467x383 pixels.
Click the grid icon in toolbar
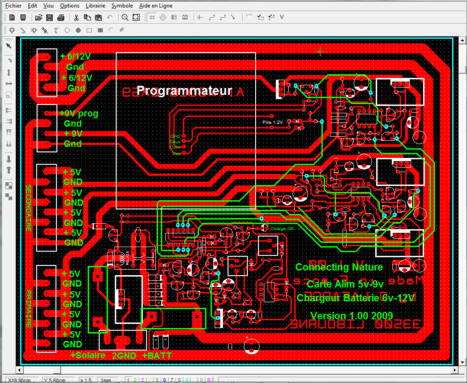point(152,17)
